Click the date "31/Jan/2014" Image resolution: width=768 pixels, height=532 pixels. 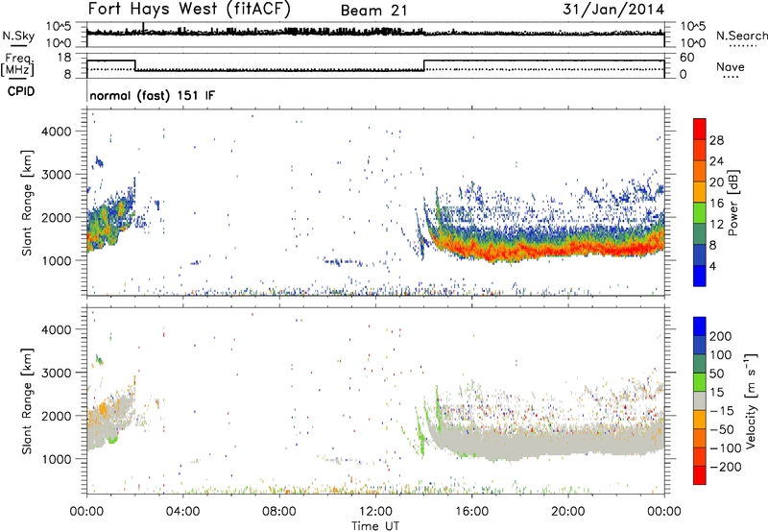tap(613, 9)
